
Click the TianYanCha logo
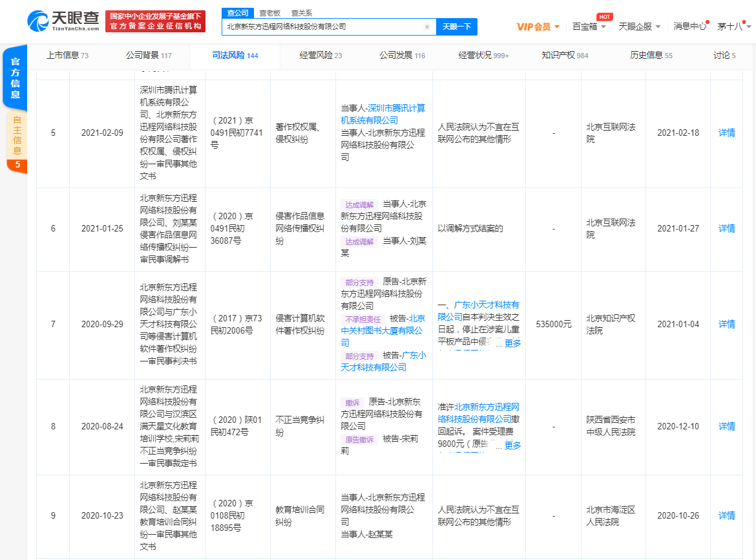63,21
